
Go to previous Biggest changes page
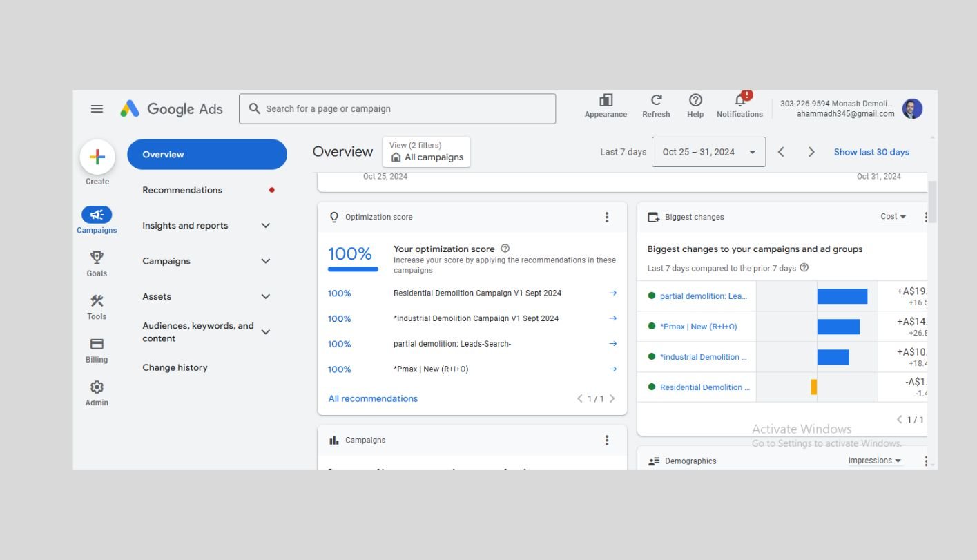point(900,419)
